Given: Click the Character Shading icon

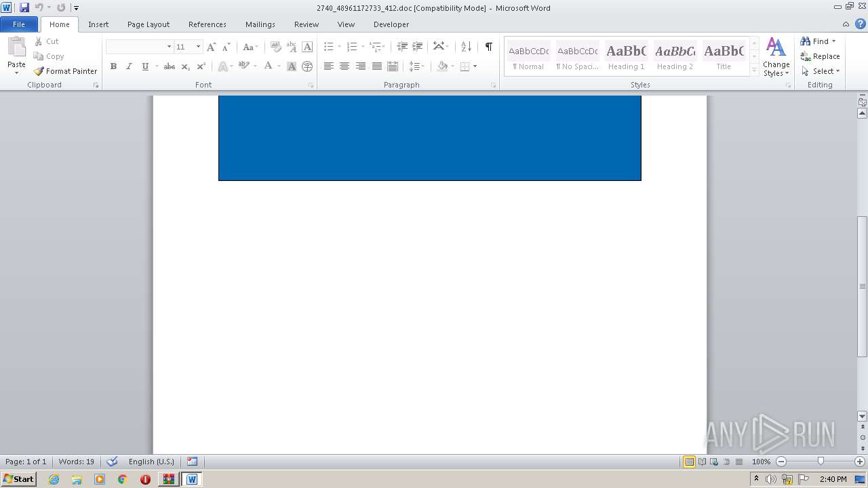Looking at the screenshot, I should tap(292, 66).
